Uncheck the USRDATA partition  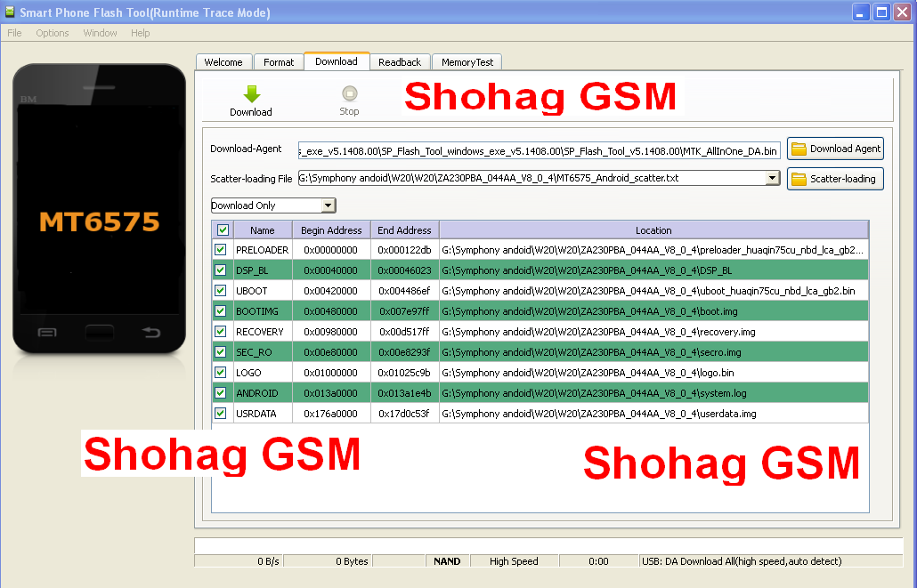pyautogui.click(x=222, y=413)
